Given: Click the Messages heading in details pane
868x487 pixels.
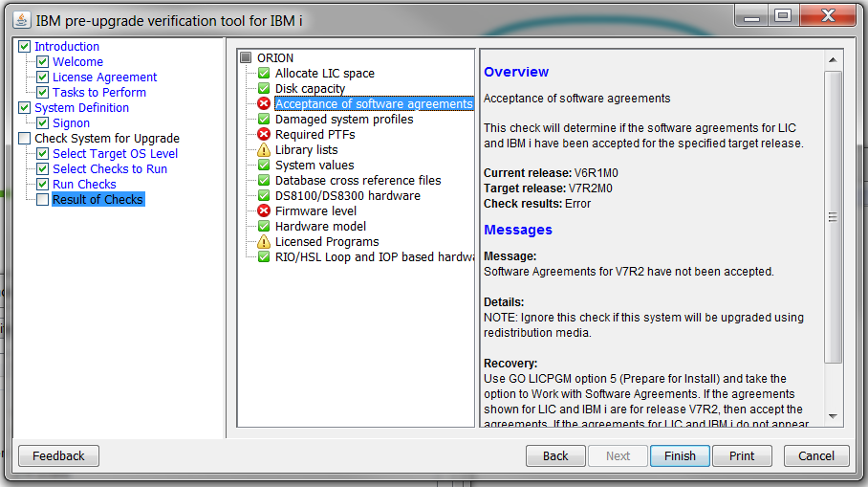Looking at the screenshot, I should [x=518, y=230].
